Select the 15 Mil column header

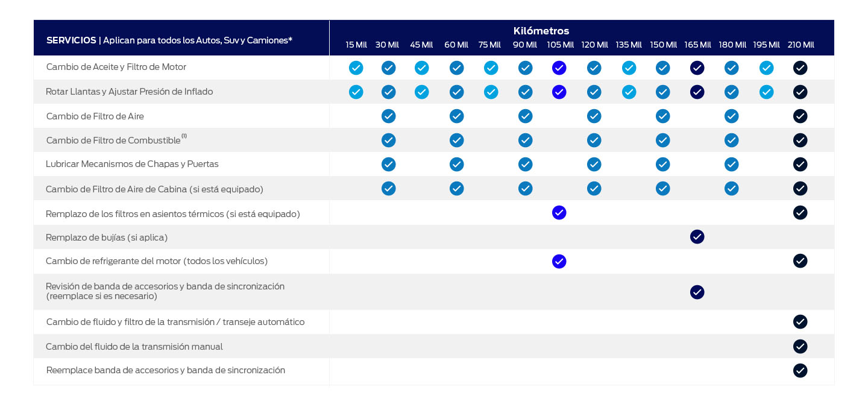tap(356, 45)
